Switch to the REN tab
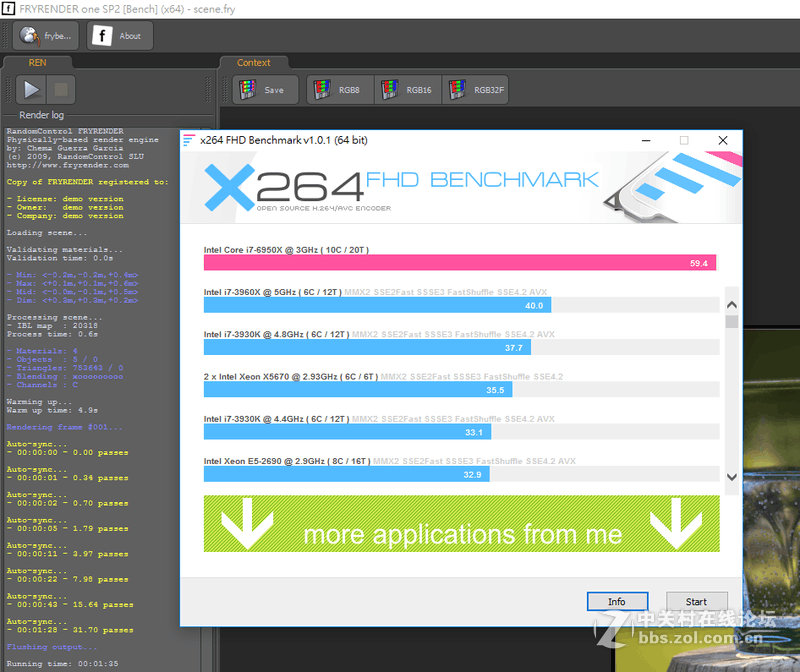The height and width of the screenshot is (672, 800). [37, 62]
